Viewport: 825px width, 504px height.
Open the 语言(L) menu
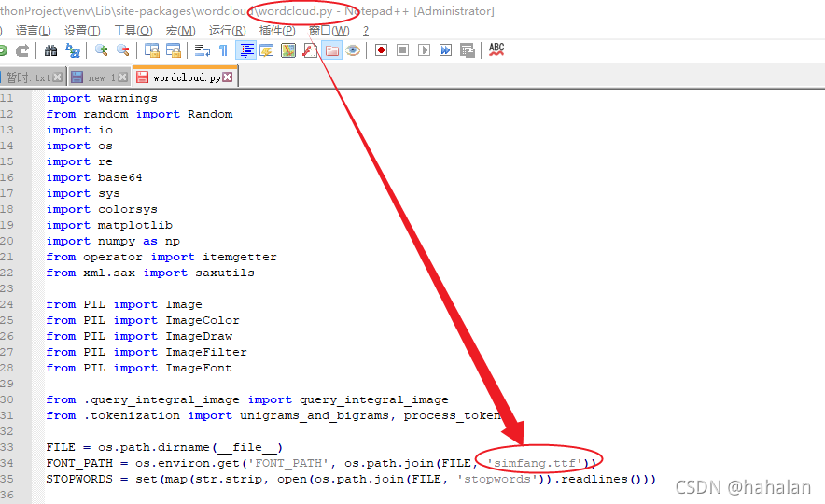[x=34, y=31]
